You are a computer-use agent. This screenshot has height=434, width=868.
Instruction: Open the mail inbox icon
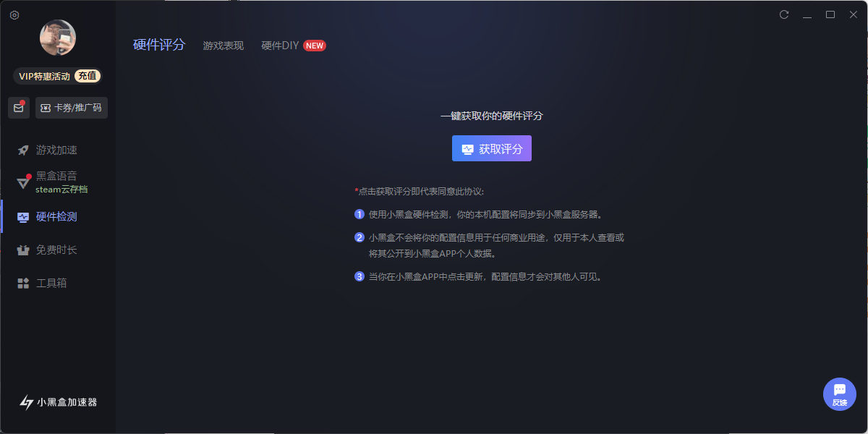pos(19,108)
